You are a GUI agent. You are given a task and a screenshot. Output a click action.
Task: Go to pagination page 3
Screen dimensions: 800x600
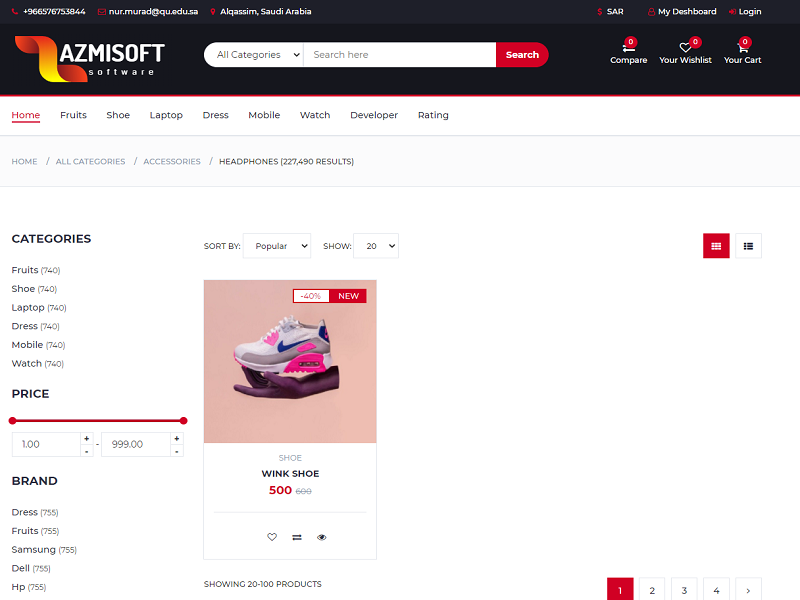coord(684,590)
